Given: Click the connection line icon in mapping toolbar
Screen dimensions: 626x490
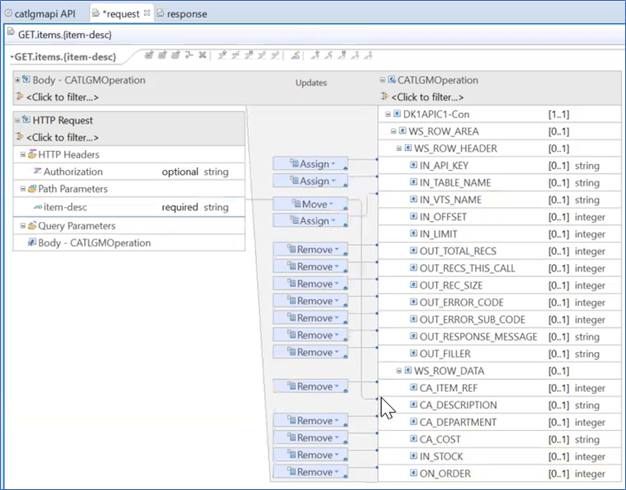Looking at the screenshot, I should pyautogui.click(x=189, y=55).
